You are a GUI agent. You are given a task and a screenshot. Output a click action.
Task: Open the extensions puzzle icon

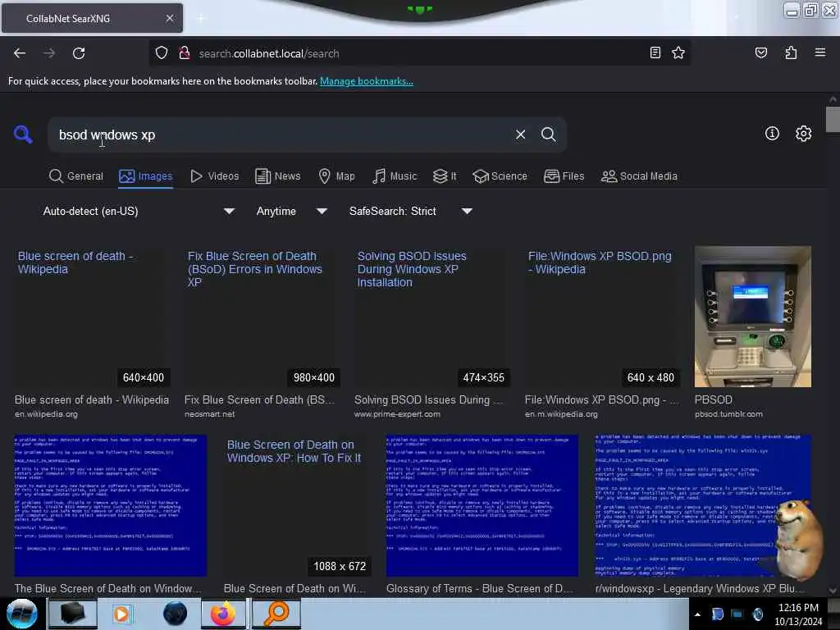click(791, 53)
